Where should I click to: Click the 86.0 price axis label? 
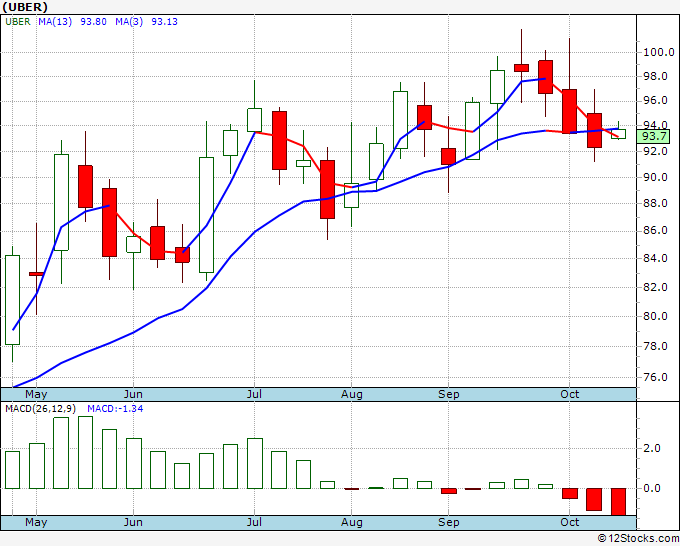tap(655, 230)
